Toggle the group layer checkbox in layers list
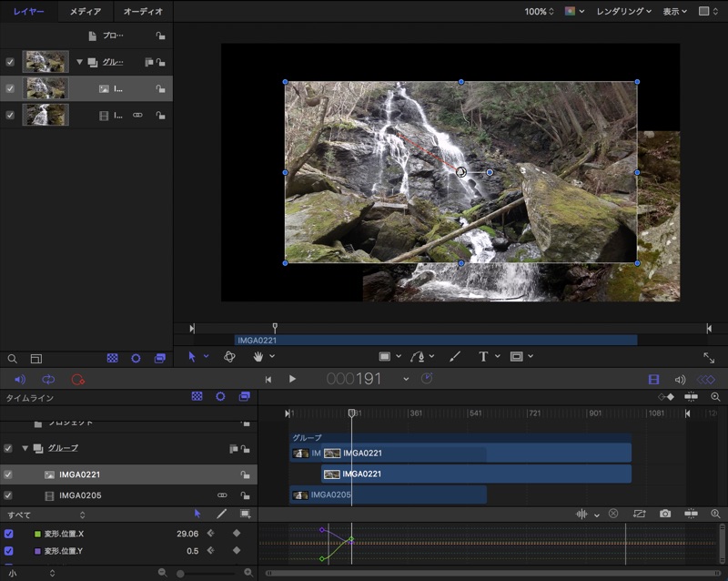Screen dimensions: 728x581 click(10, 62)
